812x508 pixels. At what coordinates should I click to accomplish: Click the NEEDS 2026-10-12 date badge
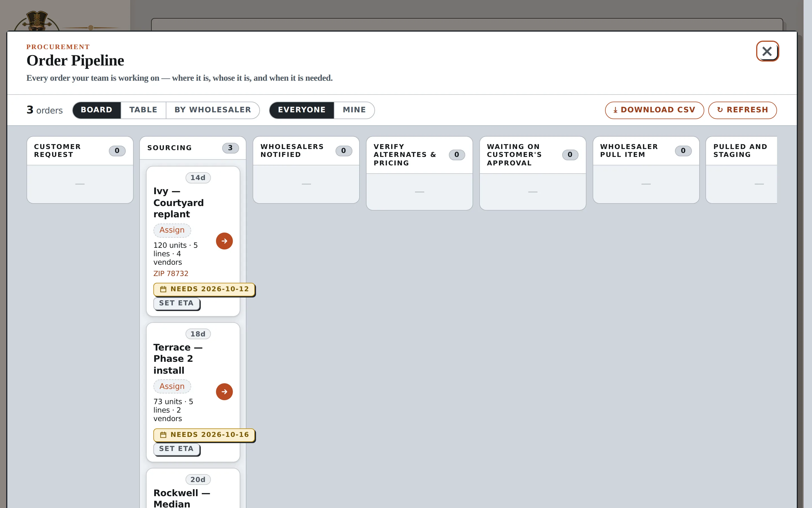[x=204, y=289]
